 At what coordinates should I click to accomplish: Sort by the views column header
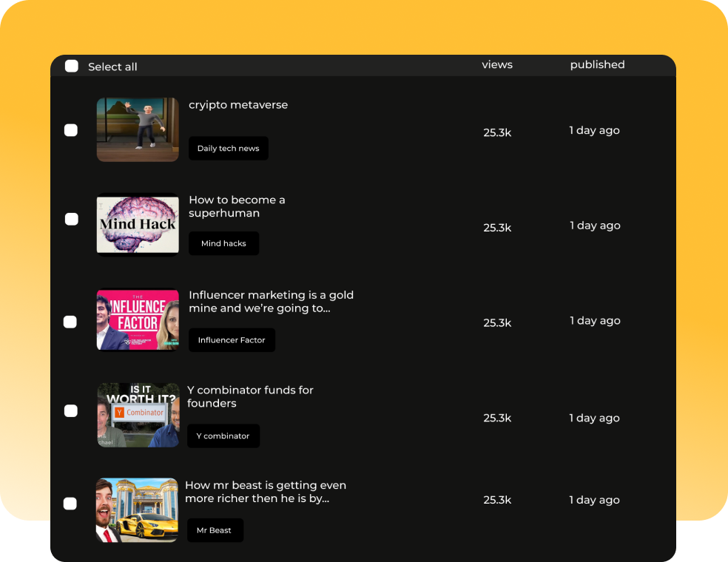pos(497,65)
